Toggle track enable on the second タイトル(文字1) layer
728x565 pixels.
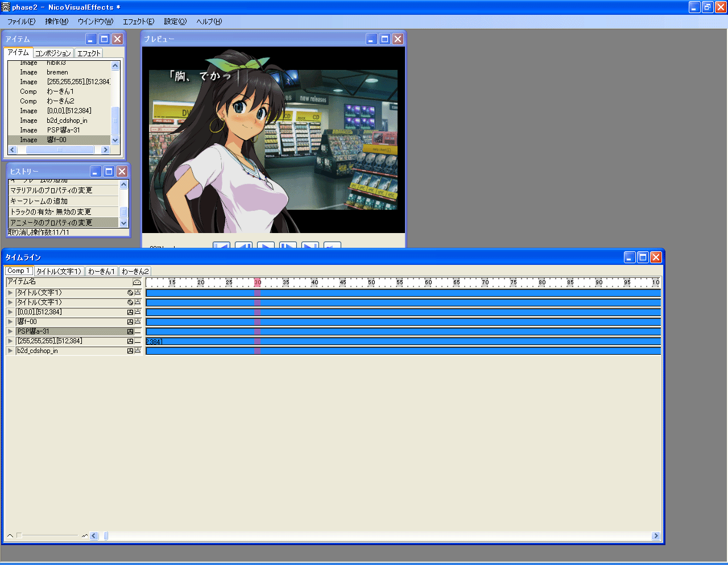click(x=138, y=302)
